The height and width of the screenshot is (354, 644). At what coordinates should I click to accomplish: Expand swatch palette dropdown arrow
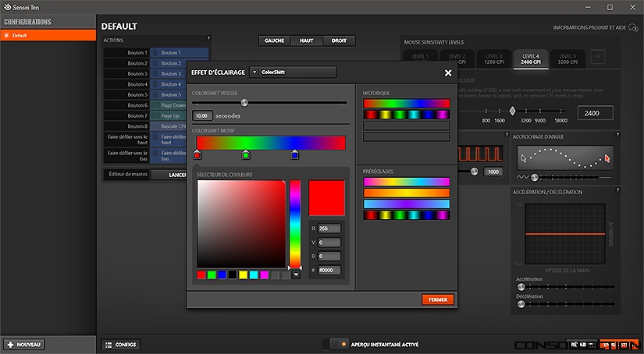(296, 274)
